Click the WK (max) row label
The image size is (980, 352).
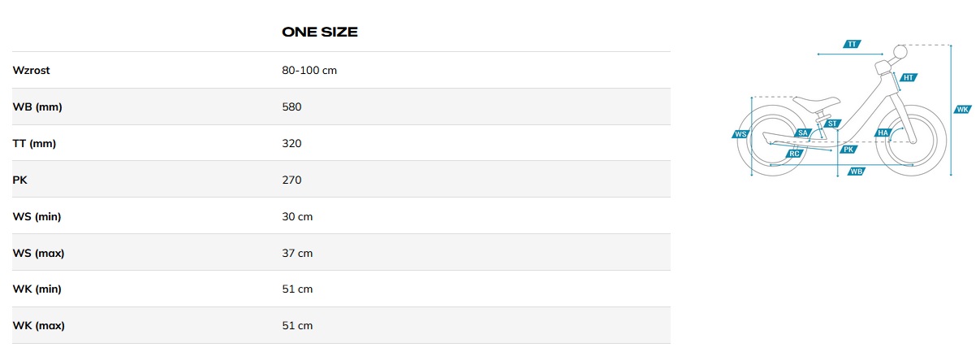(x=39, y=326)
